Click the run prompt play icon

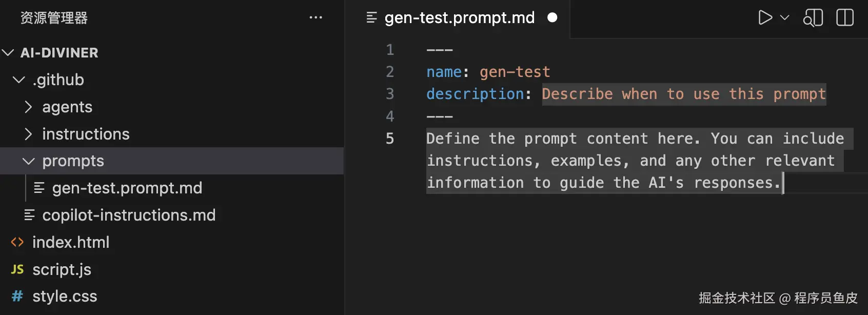tap(765, 18)
